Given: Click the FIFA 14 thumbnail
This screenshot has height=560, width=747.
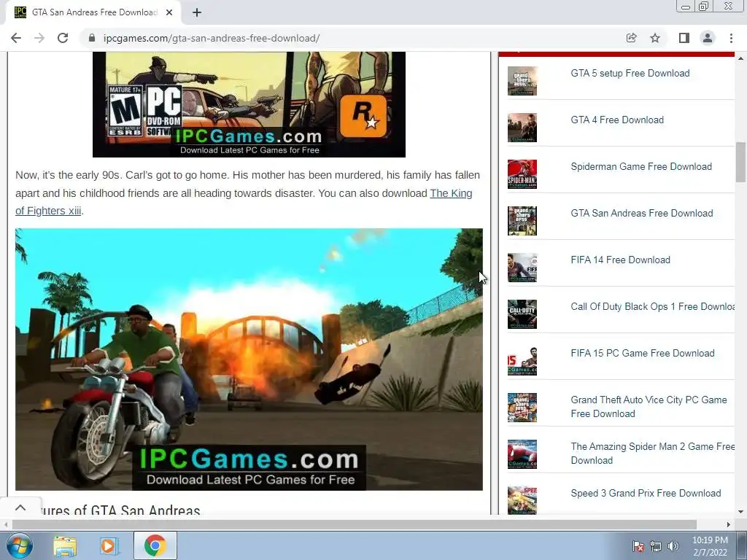Looking at the screenshot, I should pyautogui.click(x=522, y=268).
